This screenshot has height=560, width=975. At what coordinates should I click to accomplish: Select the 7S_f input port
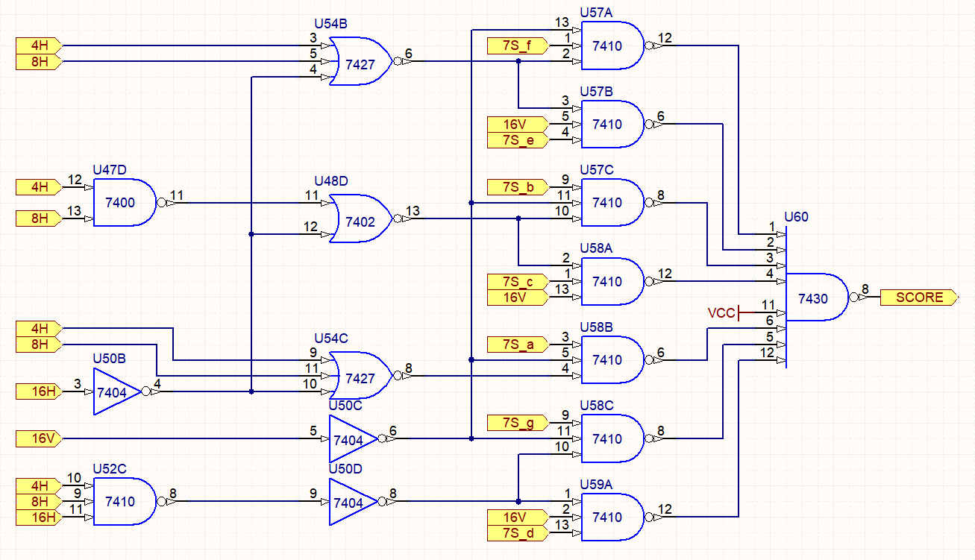(517, 45)
